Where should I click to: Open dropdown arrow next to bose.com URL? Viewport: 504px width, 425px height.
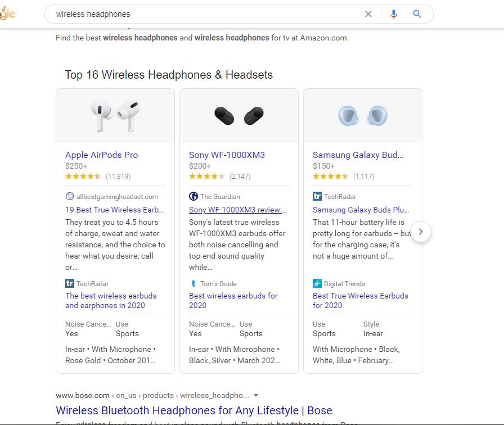[x=256, y=395]
